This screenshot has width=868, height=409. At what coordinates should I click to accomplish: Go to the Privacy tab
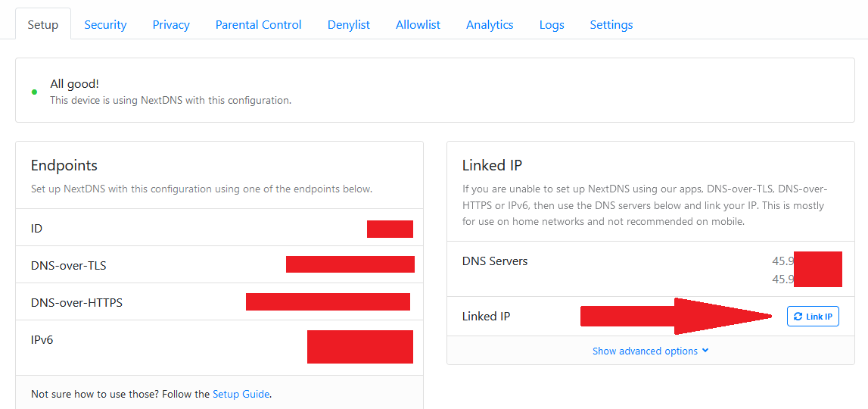point(171,24)
